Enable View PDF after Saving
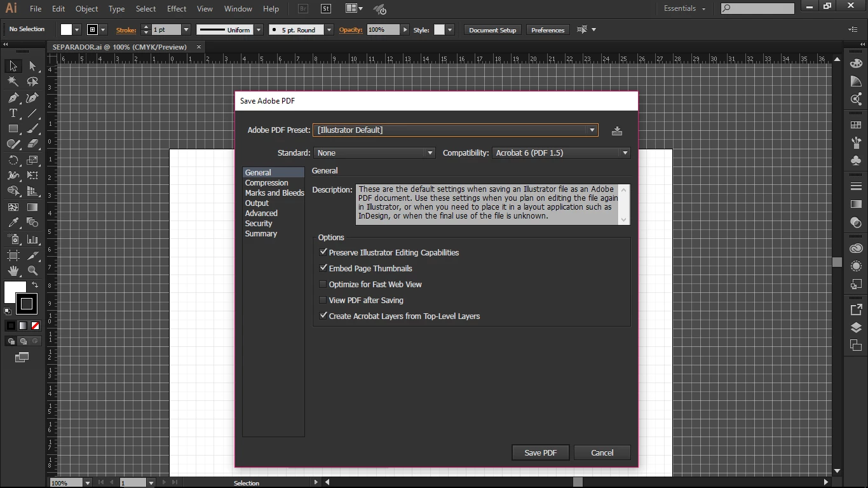The image size is (868, 488). (x=323, y=300)
